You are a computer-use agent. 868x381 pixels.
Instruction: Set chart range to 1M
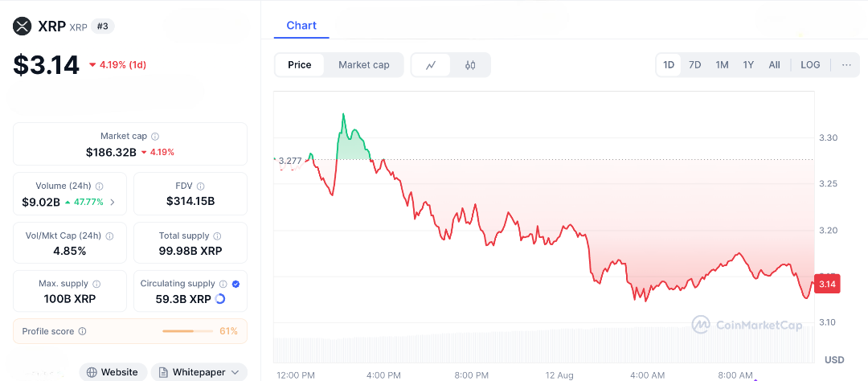click(x=722, y=65)
